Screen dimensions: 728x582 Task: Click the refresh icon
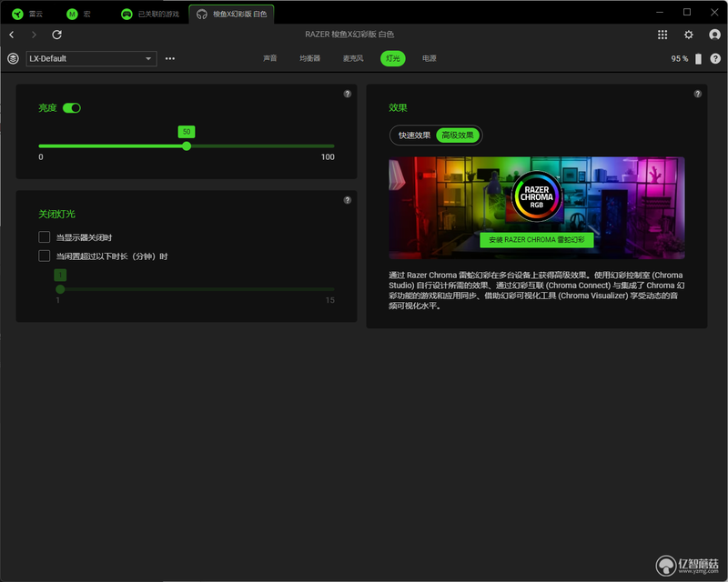(x=56, y=35)
